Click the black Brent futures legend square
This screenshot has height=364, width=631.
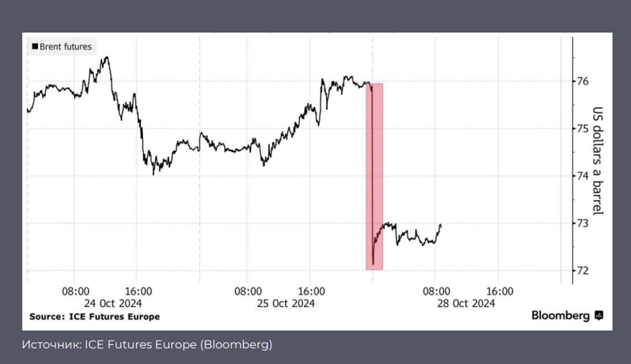click(35, 46)
